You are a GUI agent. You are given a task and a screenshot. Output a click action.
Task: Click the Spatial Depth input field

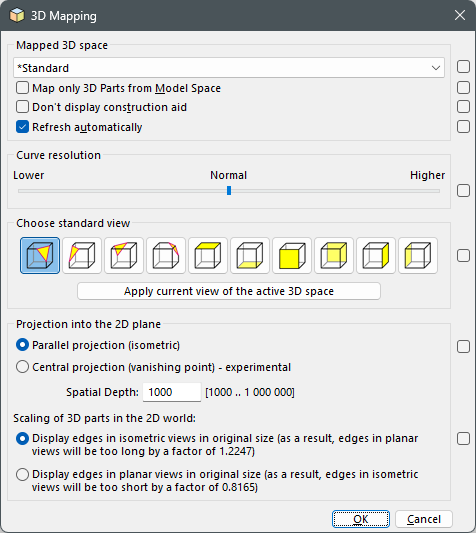click(172, 392)
